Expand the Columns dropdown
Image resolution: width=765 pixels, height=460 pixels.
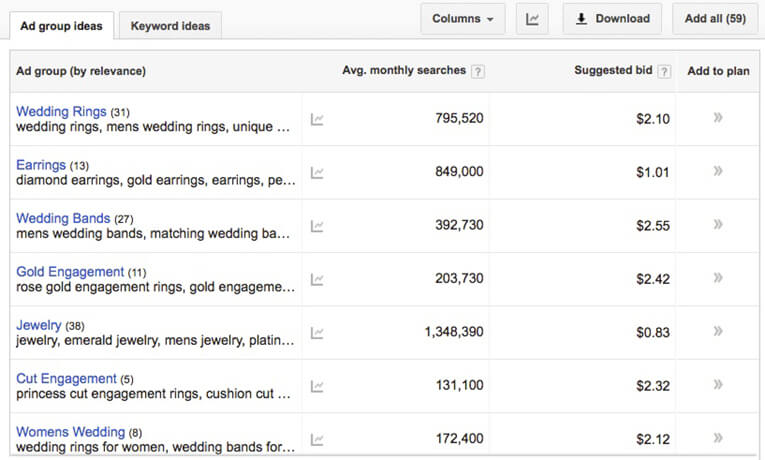coord(463,19)
